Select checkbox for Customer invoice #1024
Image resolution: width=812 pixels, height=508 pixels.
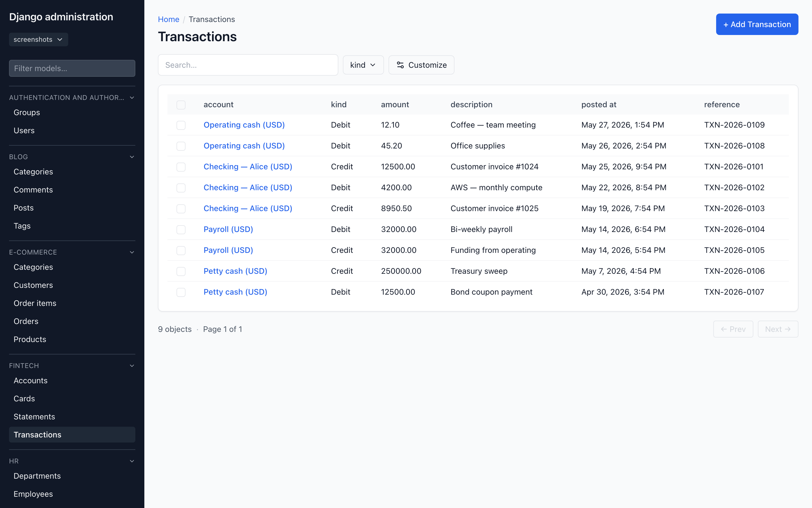click(181, 167)
